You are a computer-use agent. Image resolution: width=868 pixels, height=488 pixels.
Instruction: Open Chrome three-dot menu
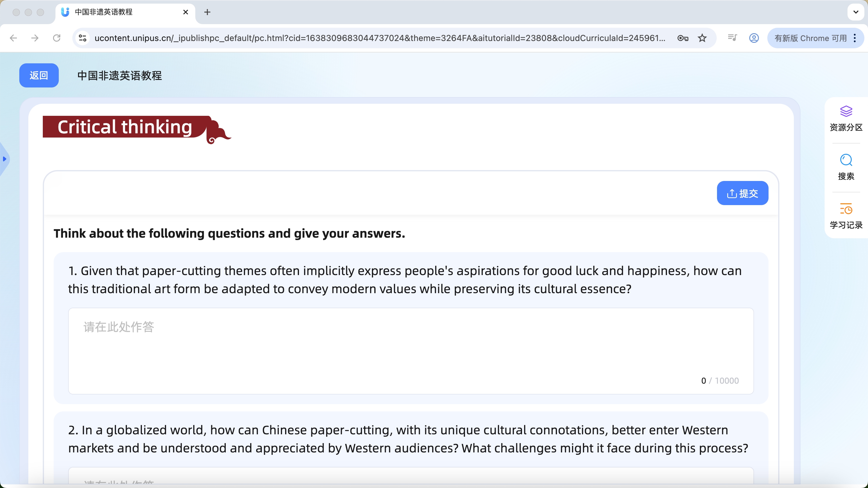[855, 38]
